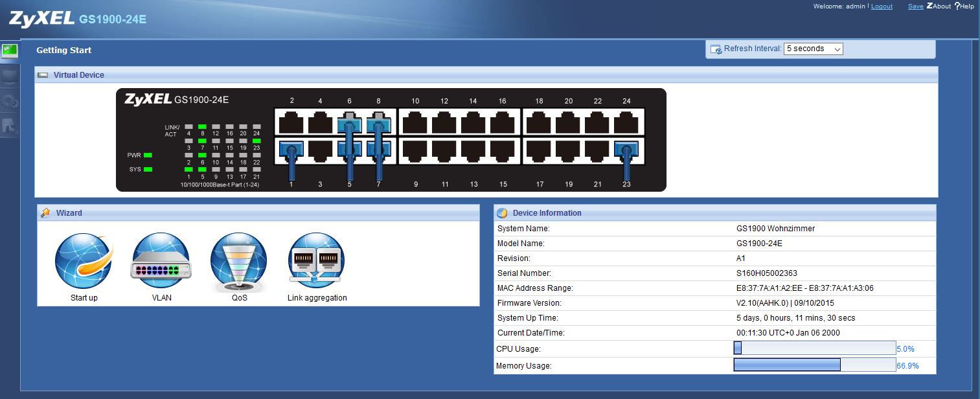Click connected port 5 on virtual device

click(350, 151)
